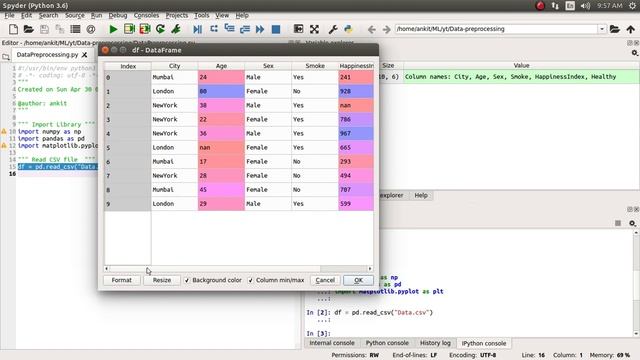Click the Resize button in DataFrame dialog
Image resolution: width=640 pixels, height=360 pixels.
pyautogui.click(x=162, y=280)
